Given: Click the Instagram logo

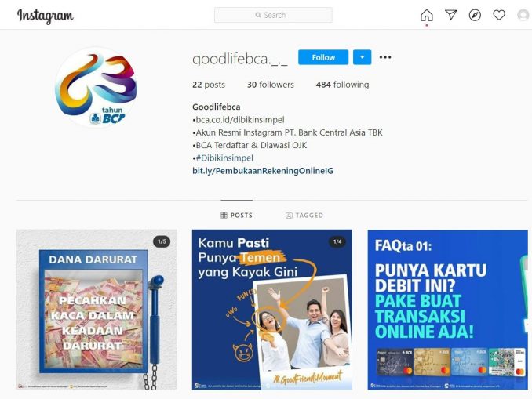Looking at the screenshot, I should click(46, 16).
